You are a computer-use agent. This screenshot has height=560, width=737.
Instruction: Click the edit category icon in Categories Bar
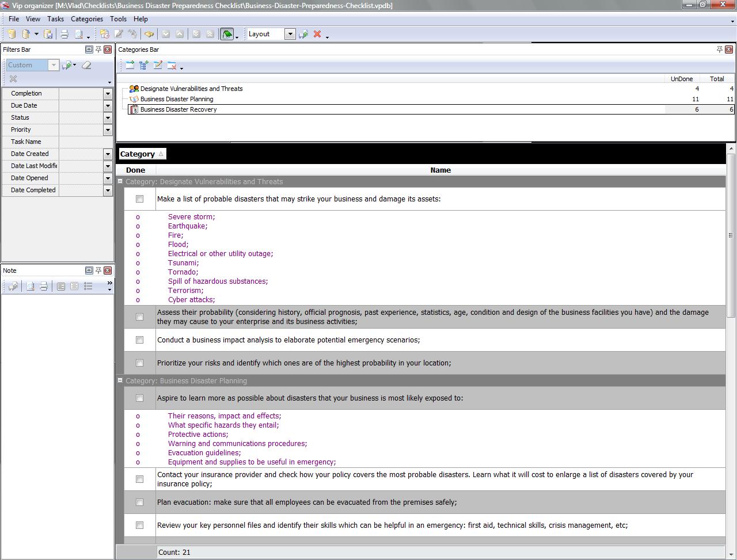point(158,66)
